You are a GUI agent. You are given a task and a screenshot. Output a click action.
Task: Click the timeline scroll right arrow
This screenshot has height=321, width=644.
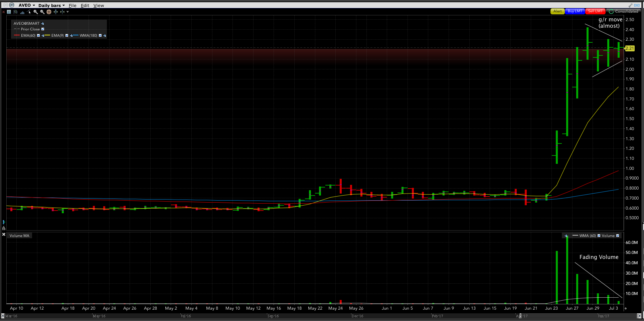[x=639, y=316]
